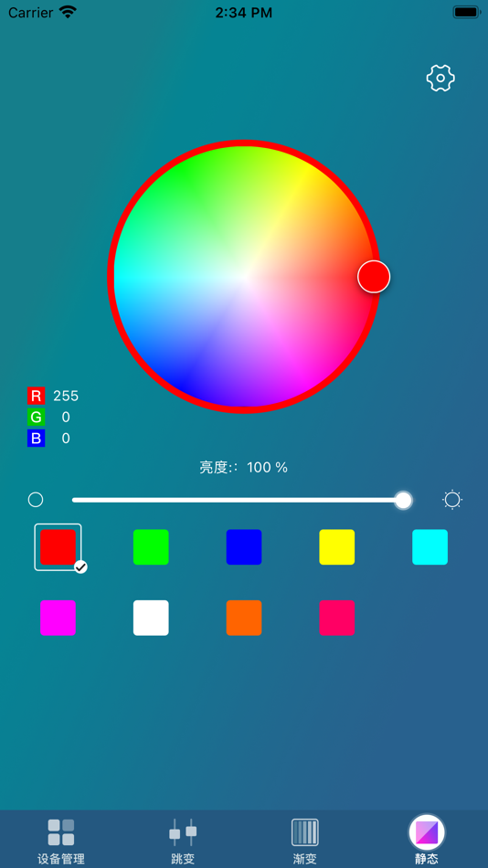Select the blue preset color swatch
This screenshot has width=488, height=868.
coord(244,547)
